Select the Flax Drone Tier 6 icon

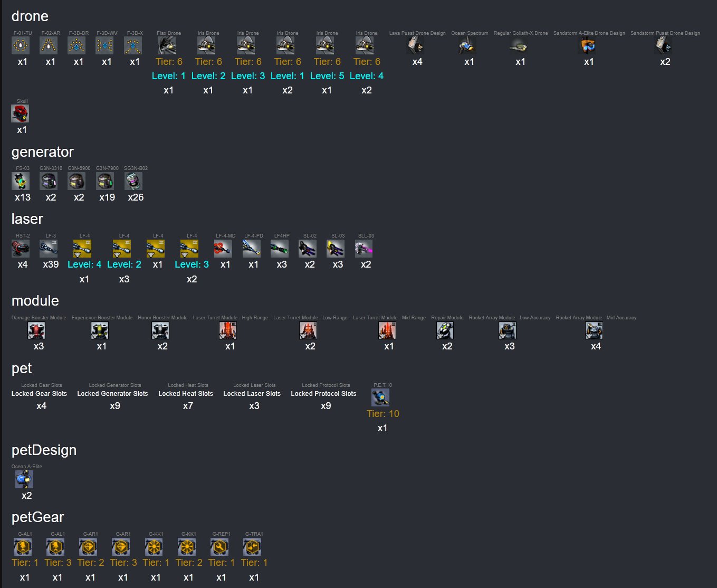point(167,45)
